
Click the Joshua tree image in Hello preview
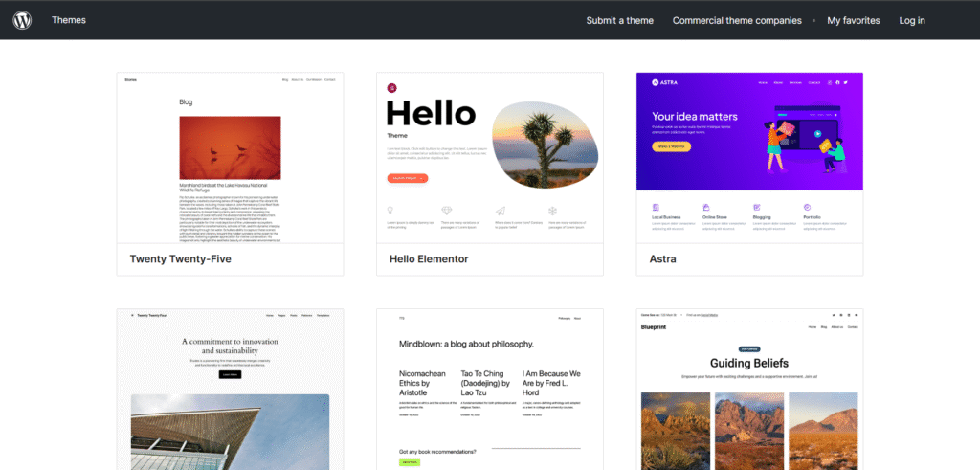tap(545, 145)
